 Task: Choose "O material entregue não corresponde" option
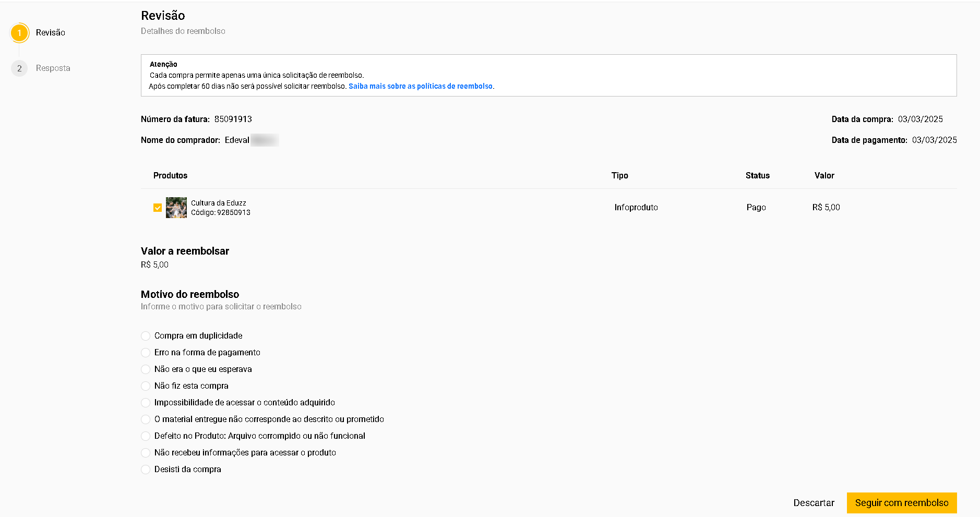click(146, 419)
